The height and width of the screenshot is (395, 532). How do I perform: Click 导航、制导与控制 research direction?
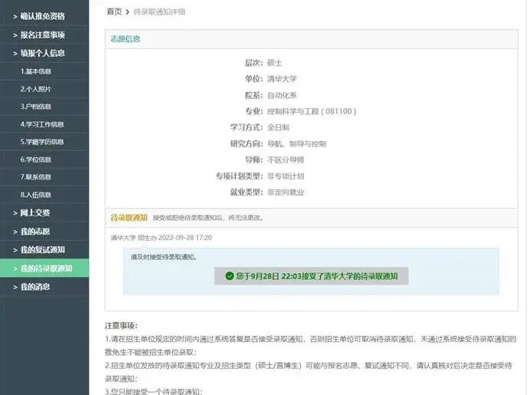[x=296, y=143]
